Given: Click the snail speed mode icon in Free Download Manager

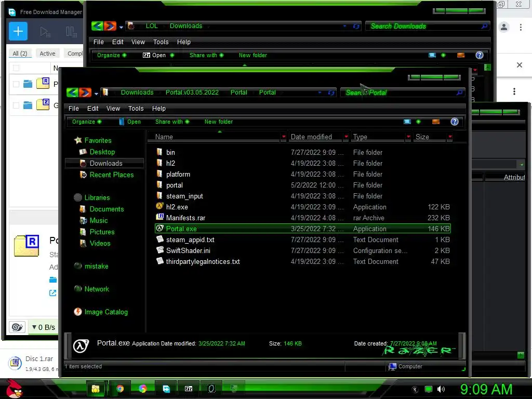Looking at the screenshot, I should pyautogui.click(x=17, y=327).
